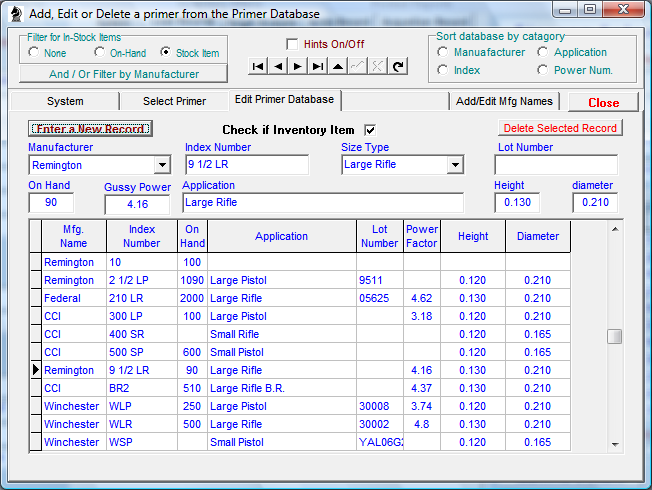The height and width of the screenshot is (490, 652).
Task: Click Enter a New Record button
Action: tap(90, 129)
